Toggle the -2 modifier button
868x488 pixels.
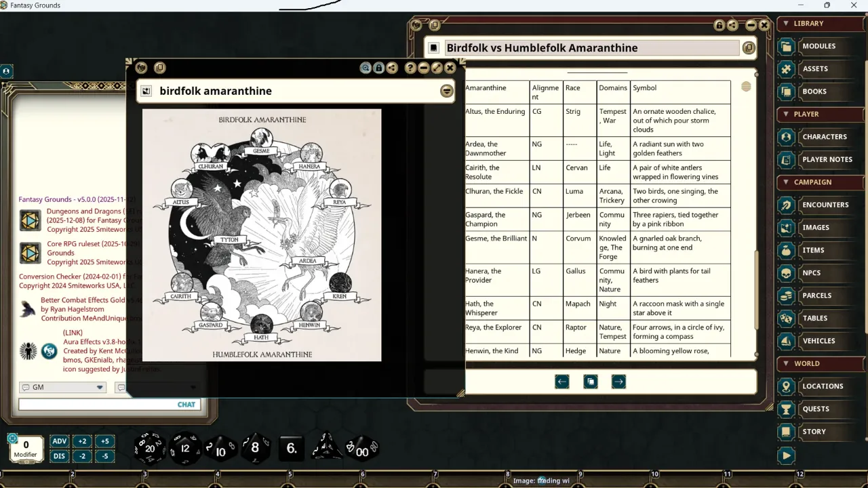pos(82,456)
